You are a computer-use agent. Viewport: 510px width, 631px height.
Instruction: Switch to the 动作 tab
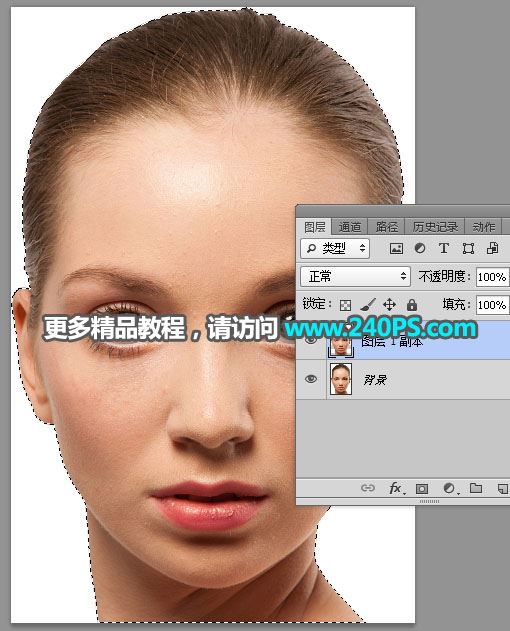(483, 227)
